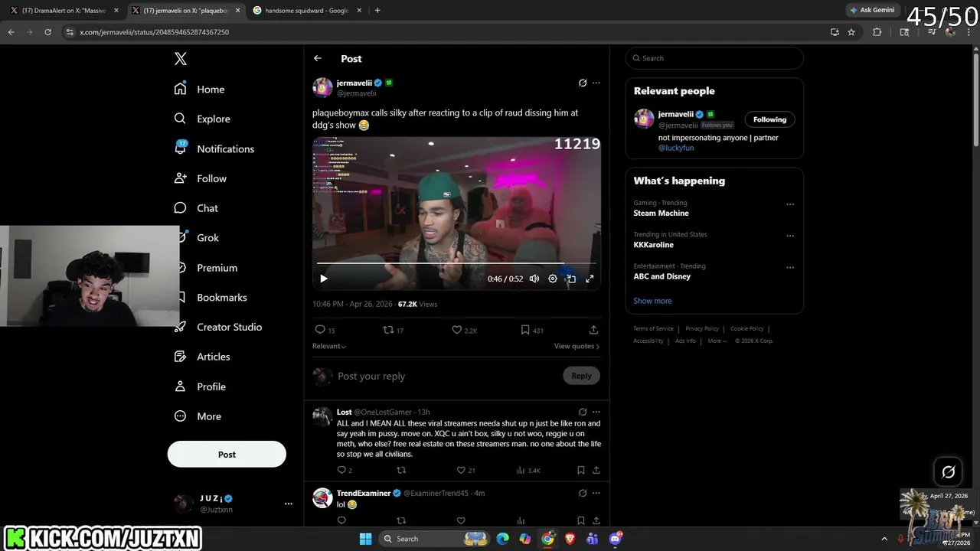Open Discord from the taskbar
This screenshot has height=551, width=980.
pos(615,539)
